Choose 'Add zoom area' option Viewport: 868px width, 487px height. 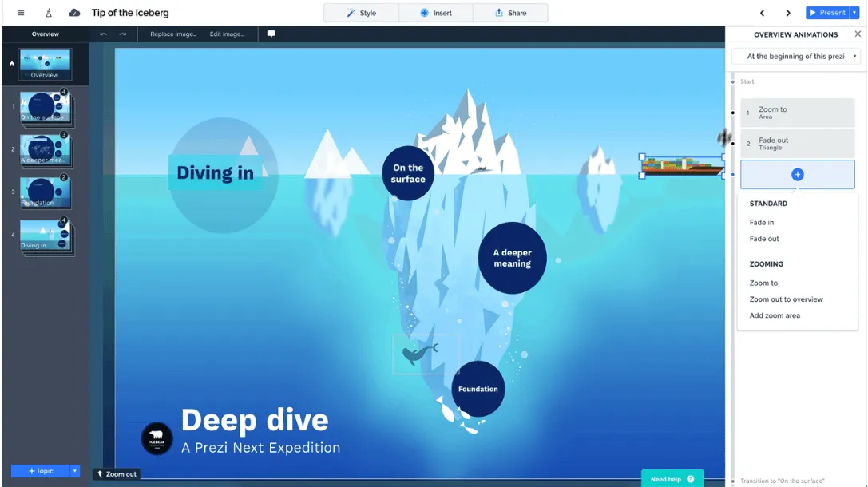775,315
